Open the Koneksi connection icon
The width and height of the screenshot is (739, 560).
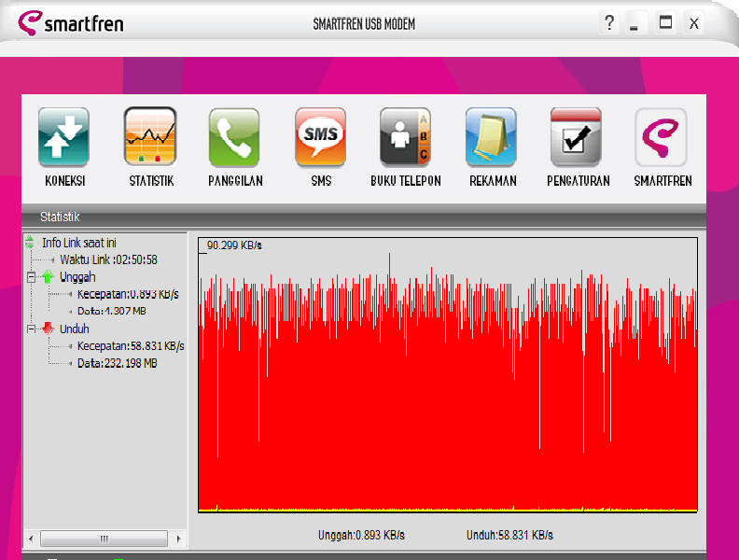(x=63, y=136)
